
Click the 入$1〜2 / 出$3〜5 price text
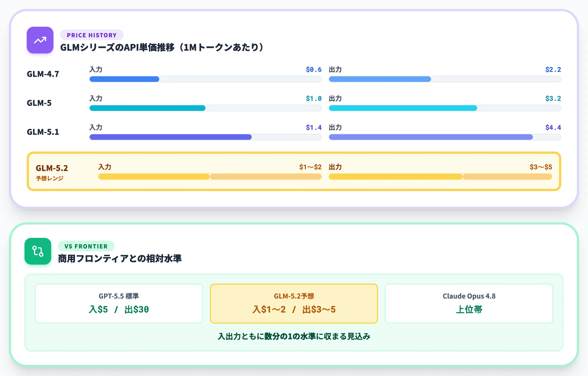pyautogui.click(x=294, y=309)
